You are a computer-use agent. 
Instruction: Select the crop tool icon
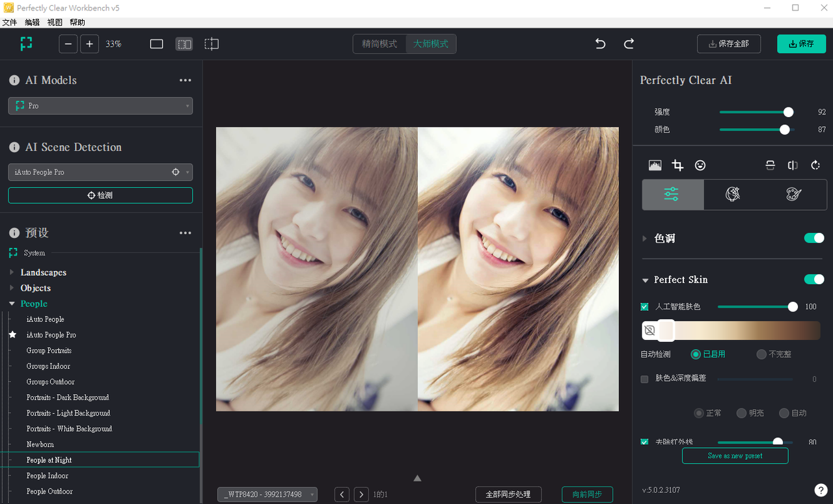[x=677, y=165]
